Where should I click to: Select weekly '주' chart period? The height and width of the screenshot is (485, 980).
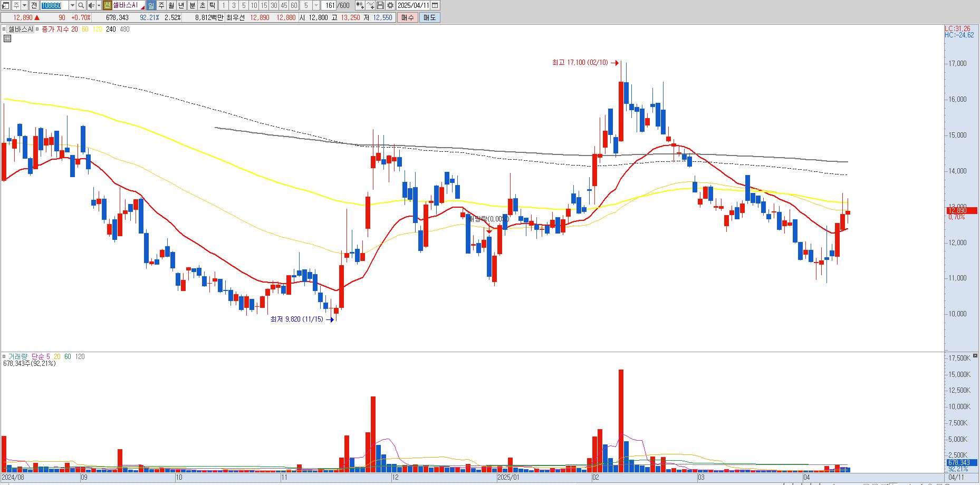(161, 5)
